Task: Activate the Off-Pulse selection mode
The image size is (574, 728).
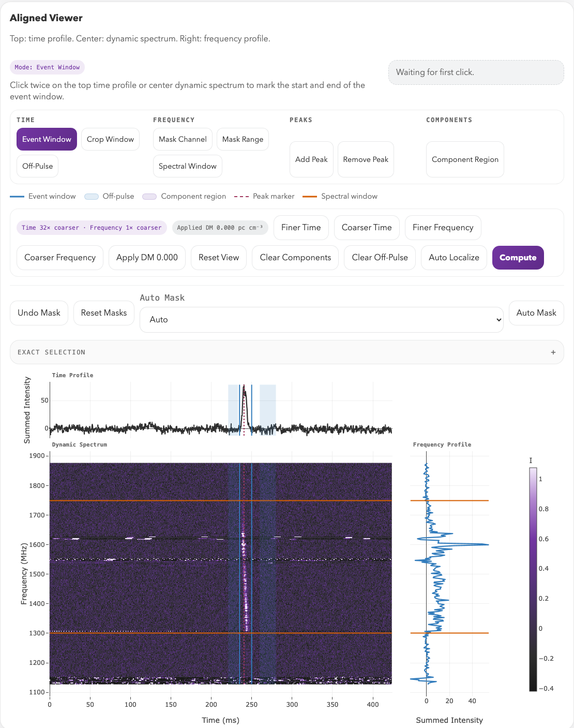Action: tap(37, 166)
